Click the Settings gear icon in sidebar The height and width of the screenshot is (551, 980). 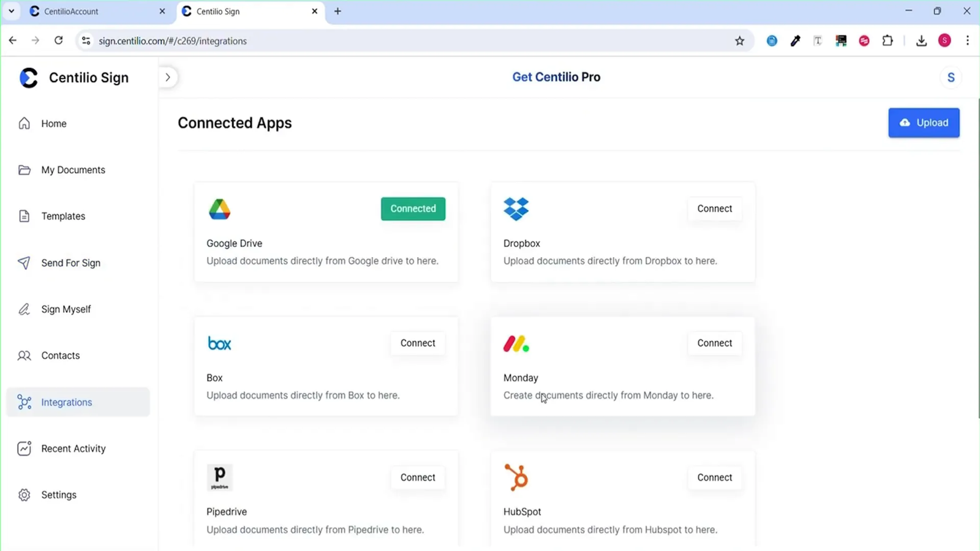pyautogui.click(x=24, y=495)
